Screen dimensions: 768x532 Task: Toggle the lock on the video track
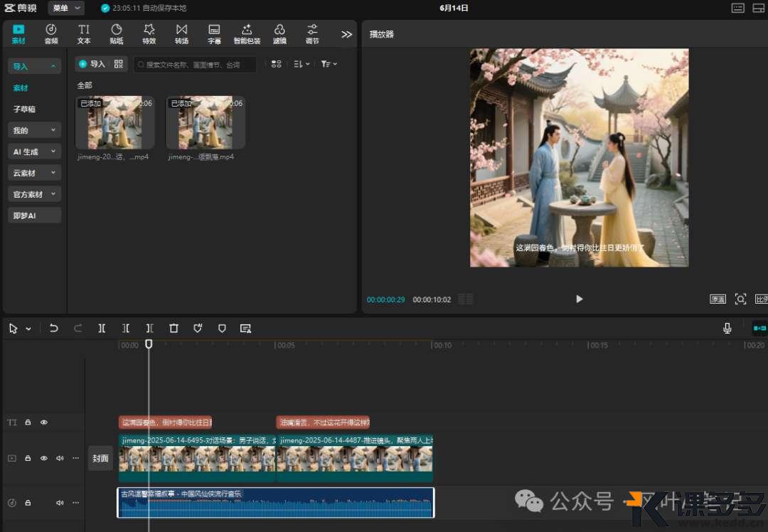pyautogui.click(x=28, y=458)
